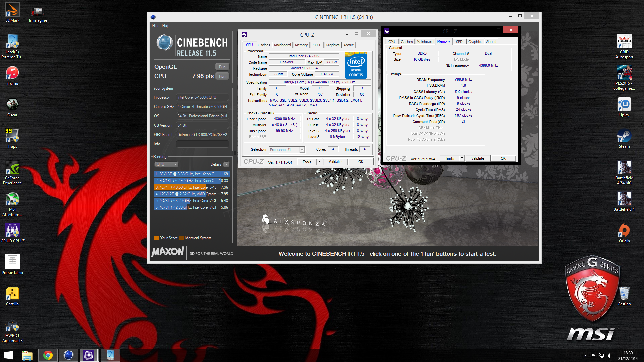Open iTunes desktop shortcut

point(12,76)
